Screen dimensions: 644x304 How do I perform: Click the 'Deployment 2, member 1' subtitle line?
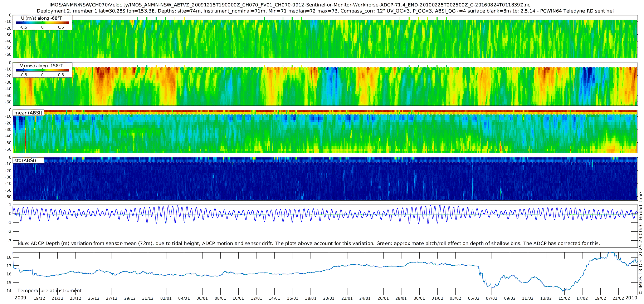[325, 11]
